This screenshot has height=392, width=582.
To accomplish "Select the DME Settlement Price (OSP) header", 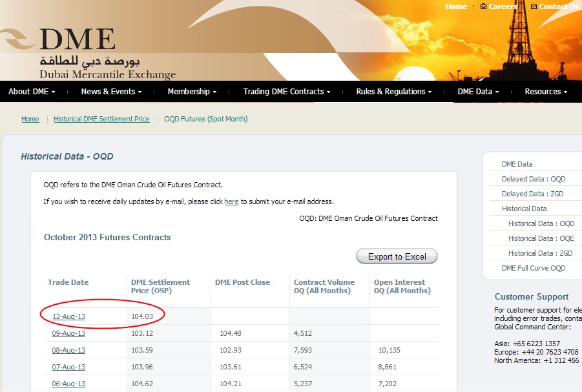I will coord(160,286).
